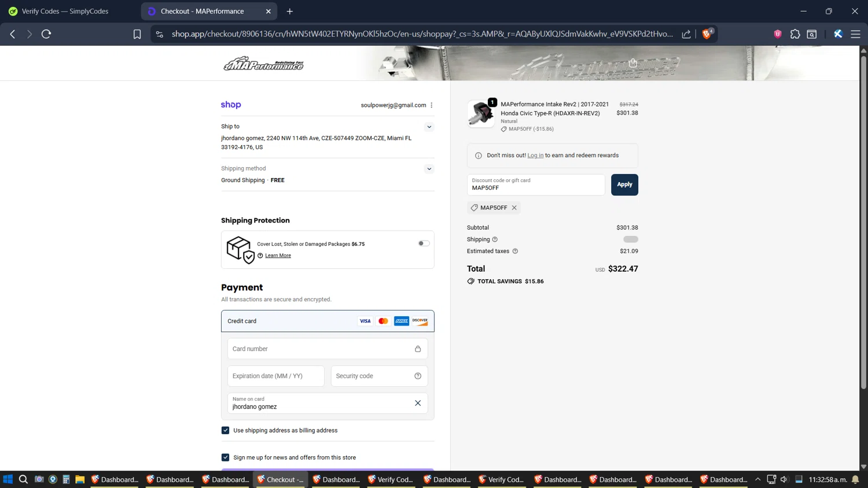Click the Discover card logo

click(x=420, y=321)
